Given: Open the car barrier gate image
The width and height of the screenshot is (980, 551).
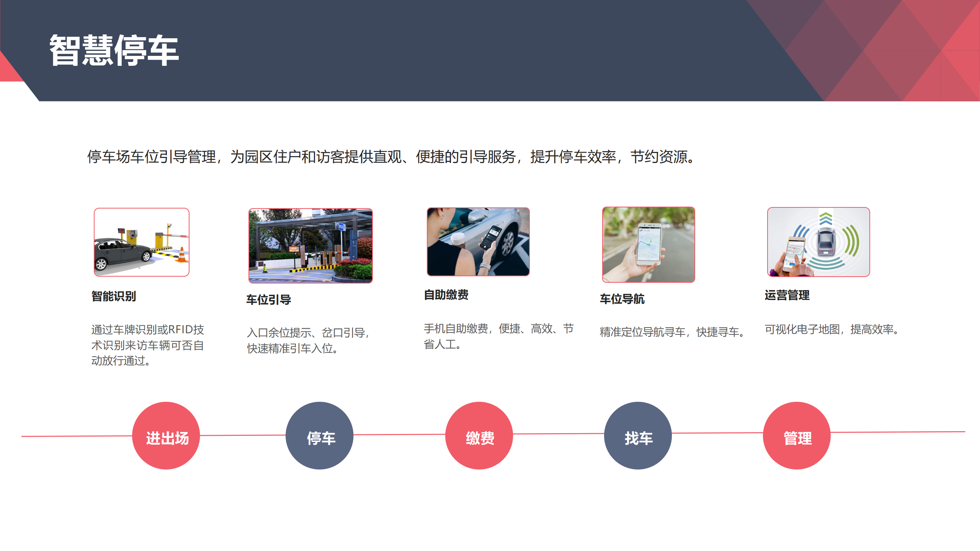Looking at the screenshot, I should point(142,242).
